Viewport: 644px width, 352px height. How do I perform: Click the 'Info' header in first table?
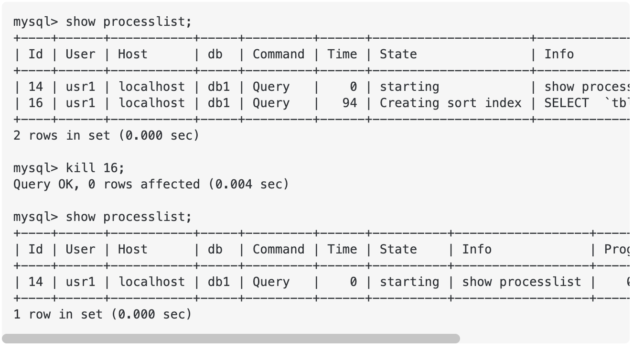pos(559,54)
